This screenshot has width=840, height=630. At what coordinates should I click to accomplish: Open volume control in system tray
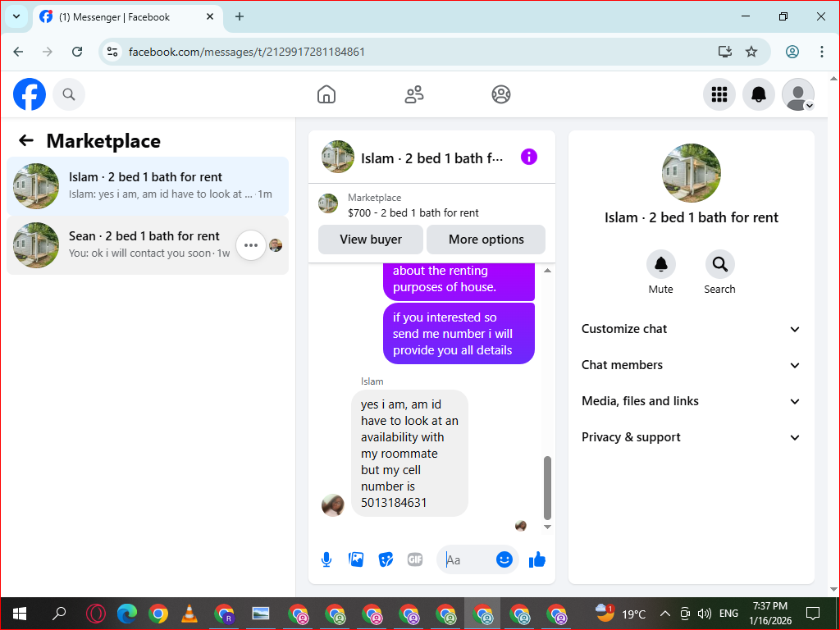pos(705,614)
